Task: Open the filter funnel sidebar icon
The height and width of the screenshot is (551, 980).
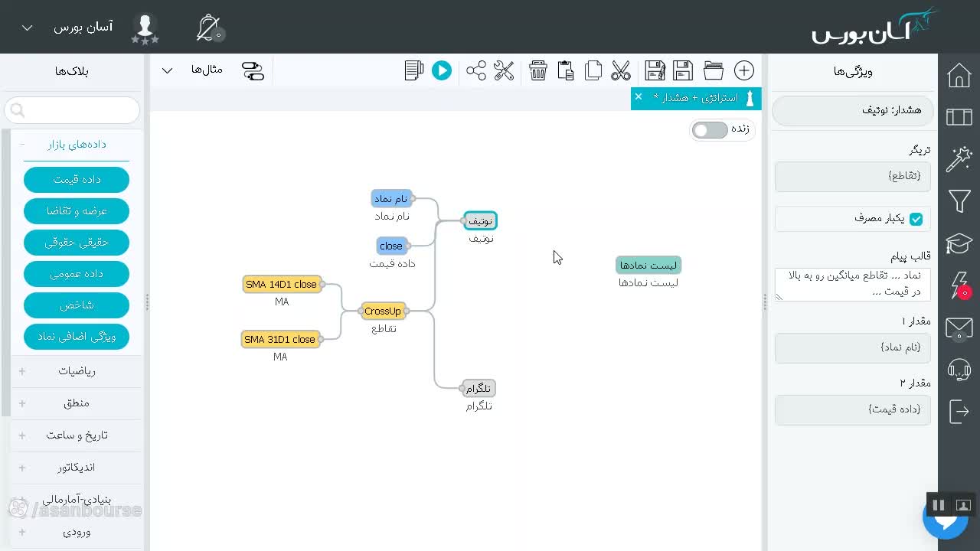Action: 959,201
